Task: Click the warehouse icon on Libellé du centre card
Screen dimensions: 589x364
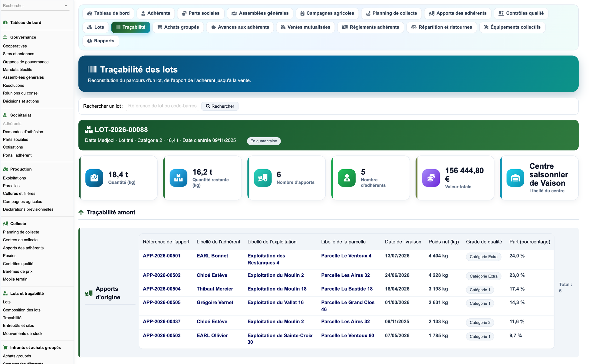Action: point(515,178)
